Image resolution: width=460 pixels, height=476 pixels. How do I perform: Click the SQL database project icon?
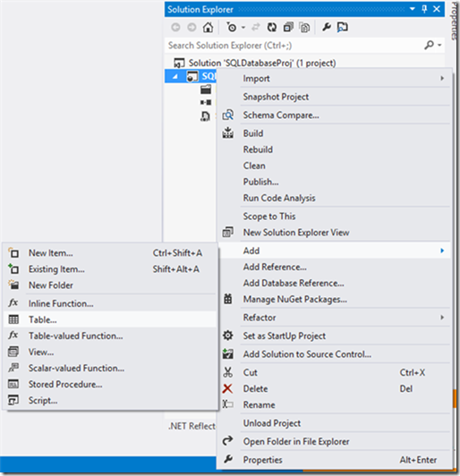[192, 77]
